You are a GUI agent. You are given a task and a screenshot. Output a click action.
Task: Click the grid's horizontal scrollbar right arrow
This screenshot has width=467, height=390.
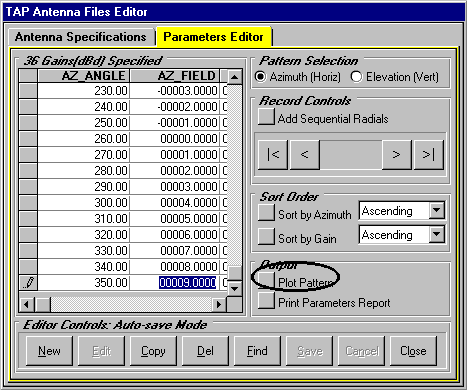coord(219,304)
